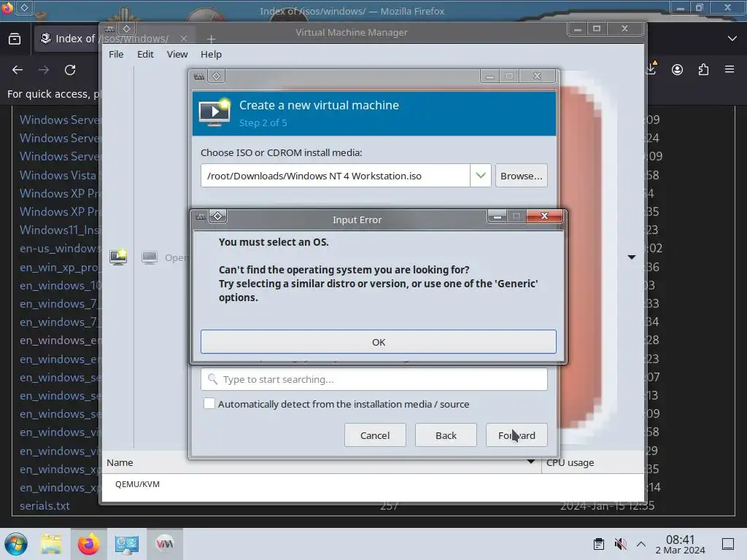The height and width of the screenshot is (560, 747).
Task: Click Forward in the new VM wizard
Action: point(516,435)
